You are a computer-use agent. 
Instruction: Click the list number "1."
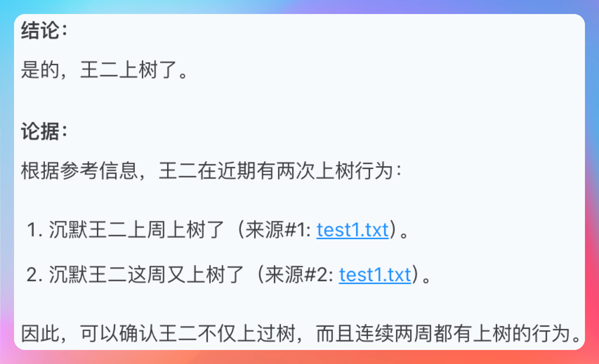coord(34,230)
